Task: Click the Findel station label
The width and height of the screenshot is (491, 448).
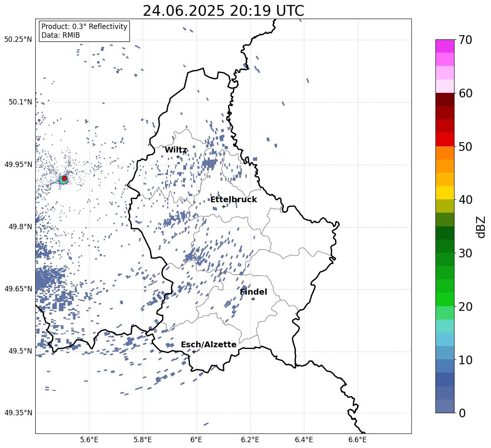Action: coord(253,292)
